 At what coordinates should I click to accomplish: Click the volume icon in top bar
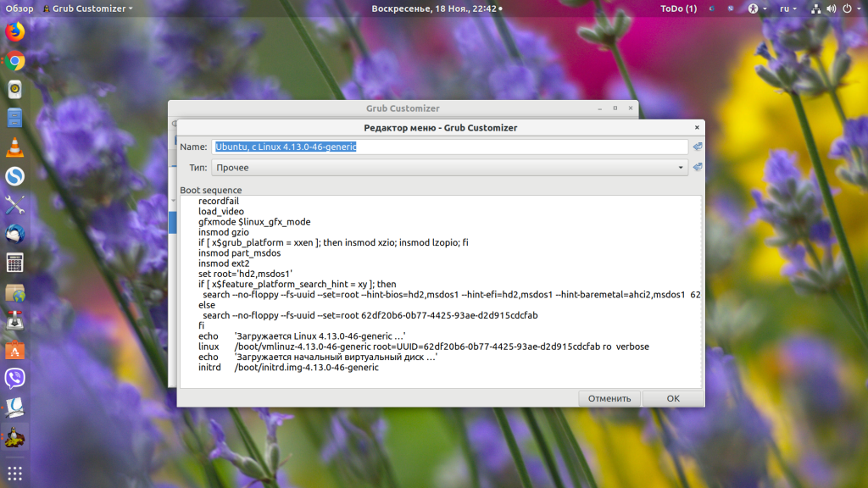[828, 8]
